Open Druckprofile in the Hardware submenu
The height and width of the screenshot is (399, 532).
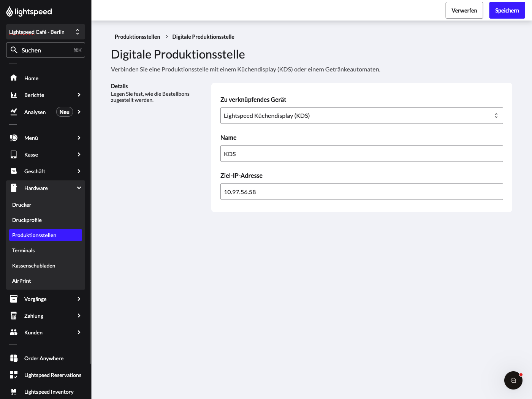(46, 220)
